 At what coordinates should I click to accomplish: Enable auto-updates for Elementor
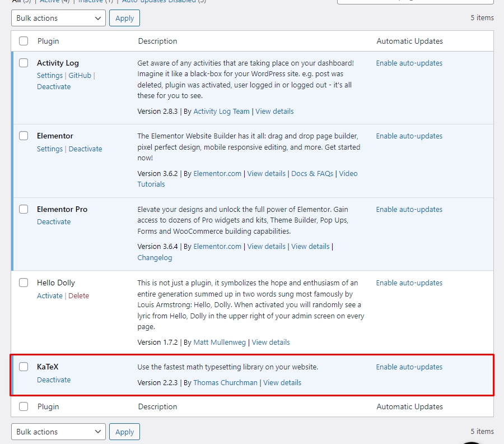[x=409, y=136]
